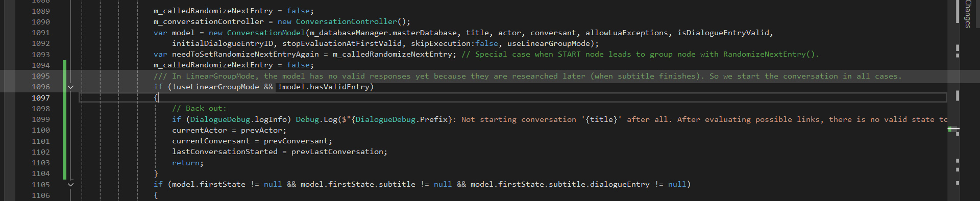The height and width of the screenshot is (201, 980).
Task: Click line number 1097 in the margin
Action: pos(41,98)
